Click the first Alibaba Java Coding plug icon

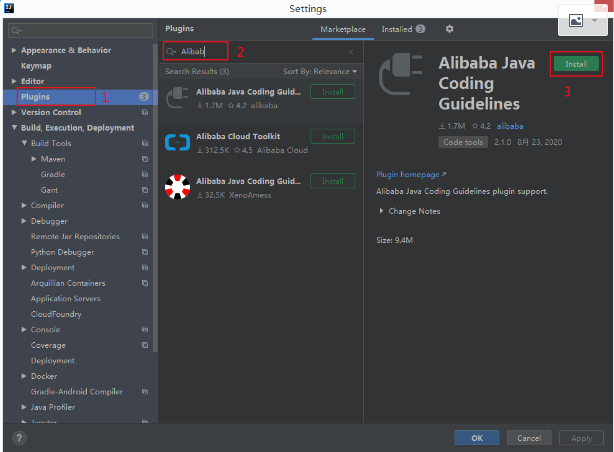[x=177, y=98]
